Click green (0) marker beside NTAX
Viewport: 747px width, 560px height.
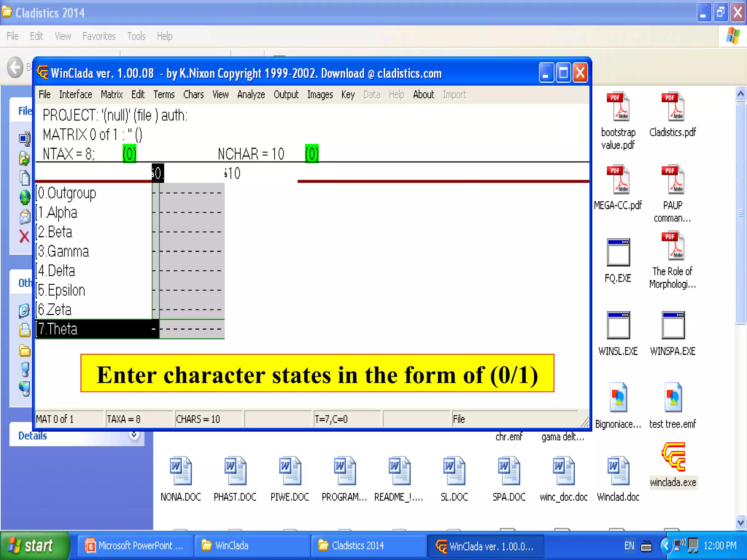pyautogui.click(x=129, y=154)
